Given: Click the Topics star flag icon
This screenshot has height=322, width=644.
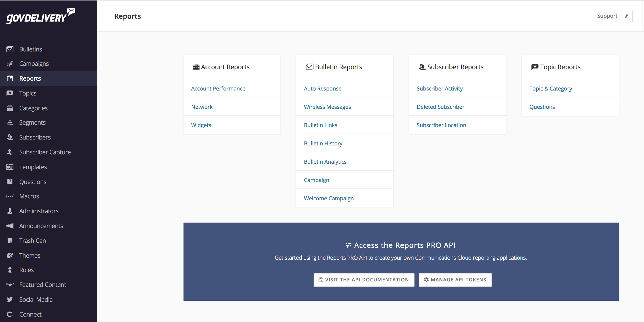Looking at the screenshot, I should pyautogui.click(x=10, y=93).
